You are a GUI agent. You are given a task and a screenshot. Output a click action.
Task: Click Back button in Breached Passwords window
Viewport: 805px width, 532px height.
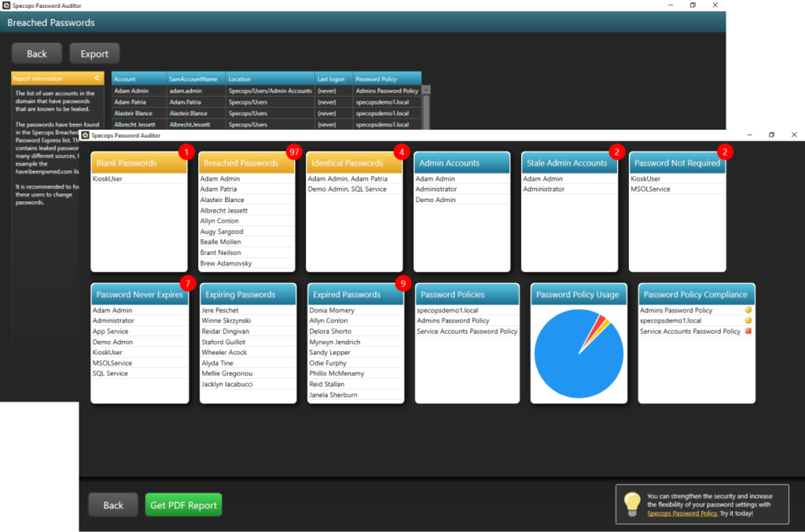point(36,54)
